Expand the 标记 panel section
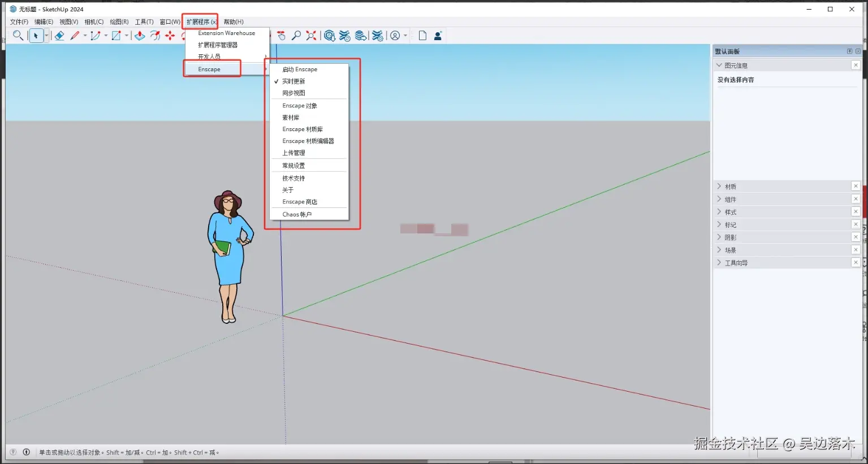 point(719,224)
